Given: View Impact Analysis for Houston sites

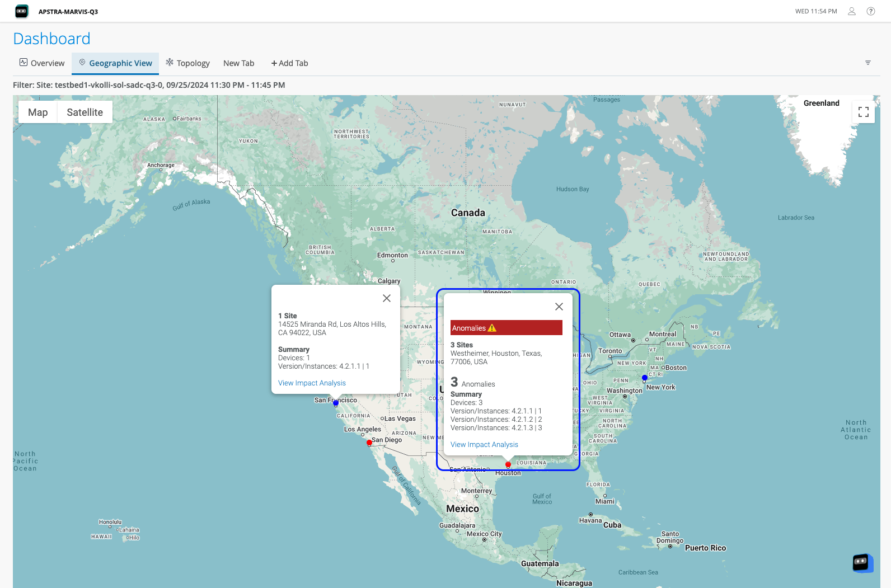Looking at the screenshot, I should point(484,445).
